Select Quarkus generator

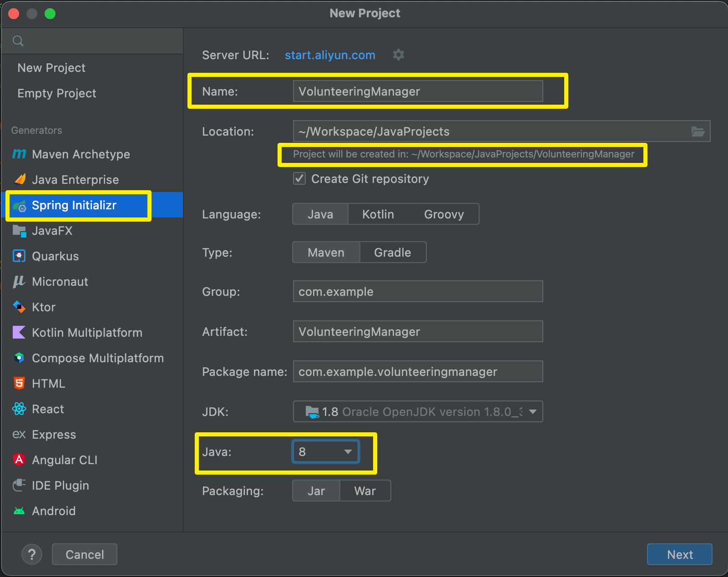[92, 256]
